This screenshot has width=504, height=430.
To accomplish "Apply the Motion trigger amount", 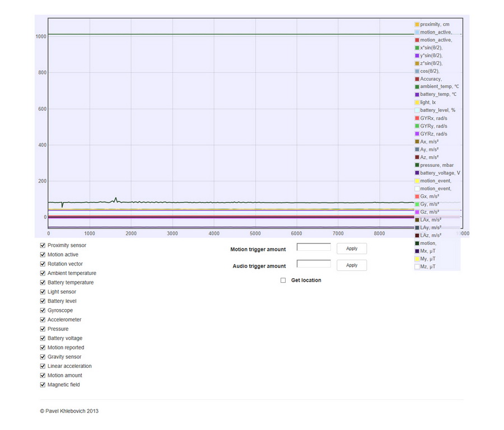I will coord(352,249).
